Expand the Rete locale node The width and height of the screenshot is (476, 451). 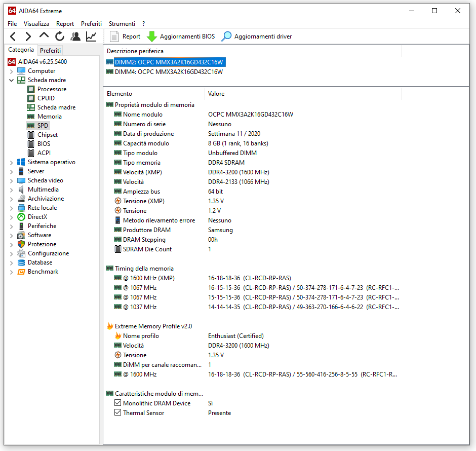(x=11, y=208)
